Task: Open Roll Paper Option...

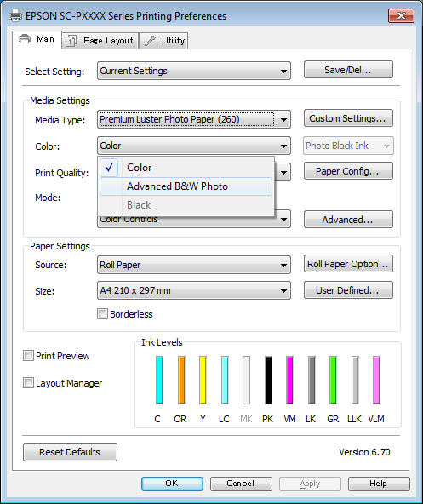Action: click(x=348, y=264)
